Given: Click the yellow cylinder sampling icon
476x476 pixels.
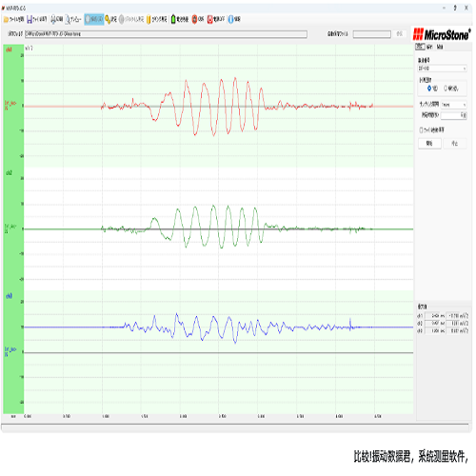Looking at the screenshot, I should tap(149, 20).
